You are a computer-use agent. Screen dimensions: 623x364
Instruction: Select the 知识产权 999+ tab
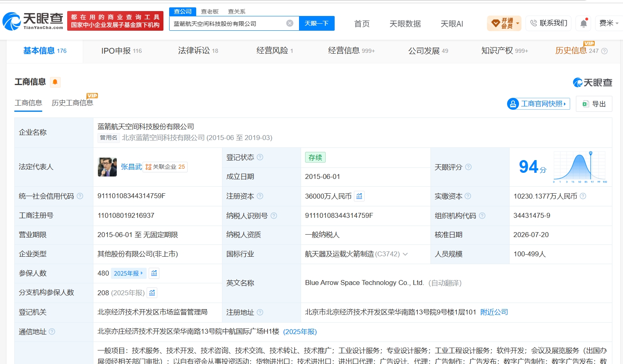pos(505,51)
